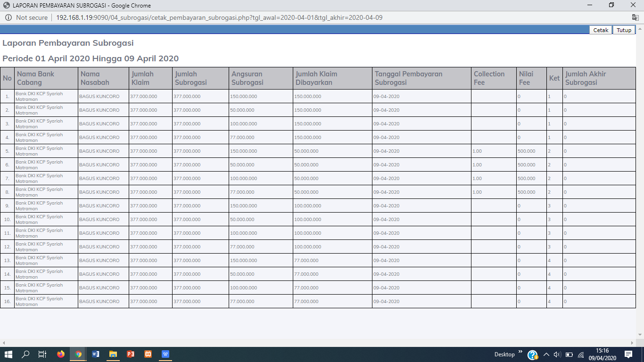This screenshot has width=644, height=362.
Task: Open Firefox from the taskbar
Action: coord(61,354)
